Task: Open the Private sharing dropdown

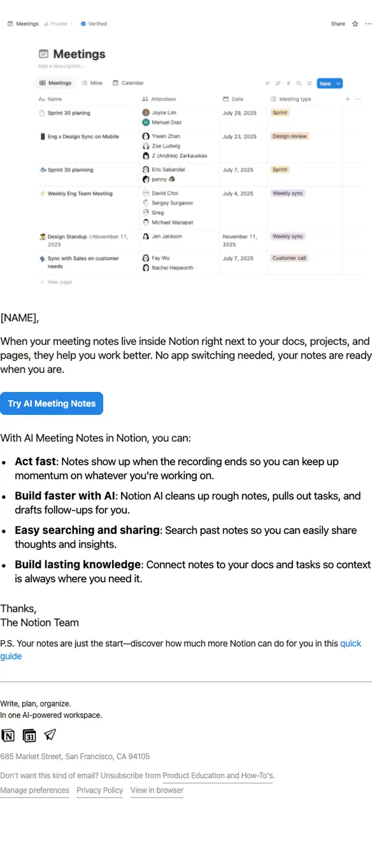Action: [x=59, y=24]
